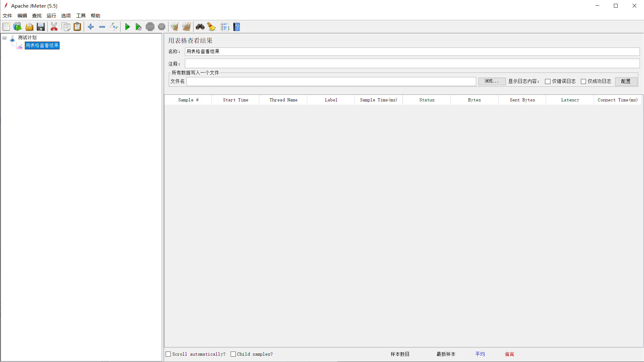The width and height of the screenshot is (644, 362).
Task: Click the 平均 label at bottom
Action: (480, 354)
